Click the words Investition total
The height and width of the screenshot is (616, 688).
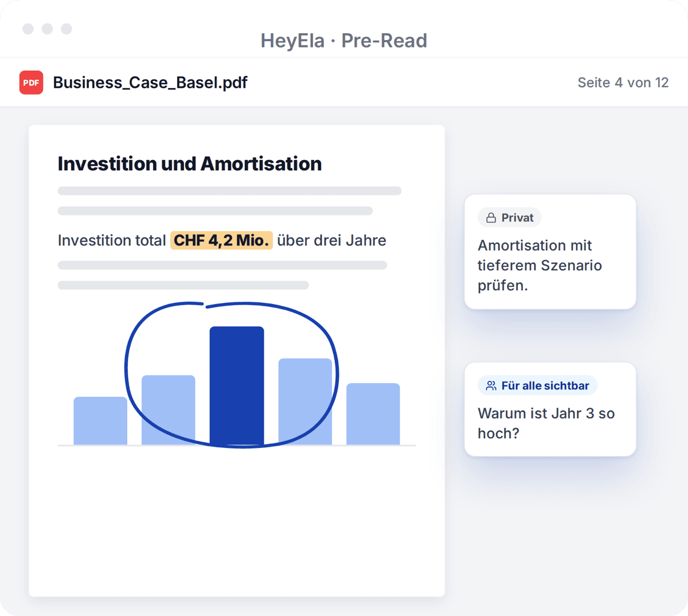tap(112, 240)
